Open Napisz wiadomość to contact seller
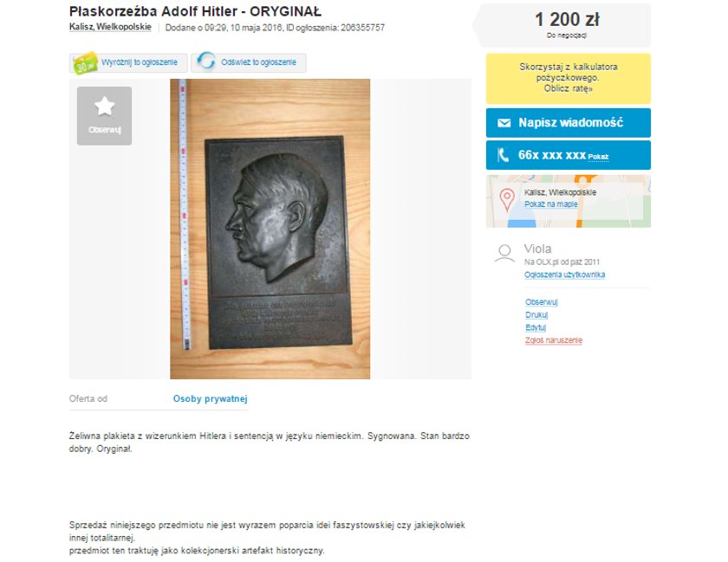Image resolution: width=728 pixels, height=562 pixels. pyautogui.click(x=569, y=123)
